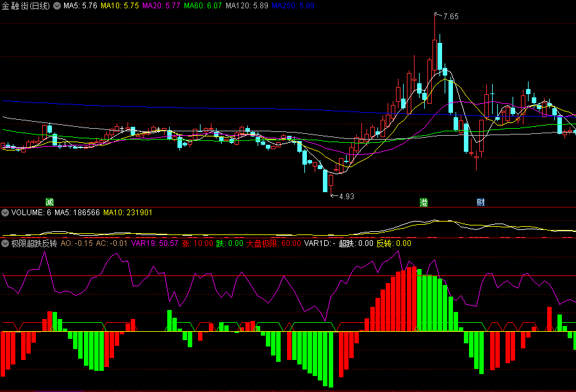
Task: Click the VAR1D: - label
Action: pyautogui.click(x=320, y=243)
